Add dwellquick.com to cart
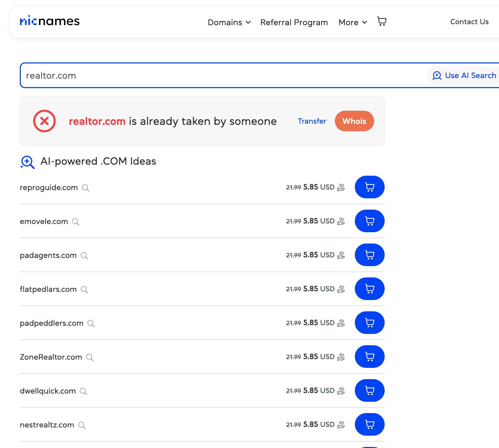The width and height of the screenshot is (499, 448). pyautogui.click(x=369, y=390)
